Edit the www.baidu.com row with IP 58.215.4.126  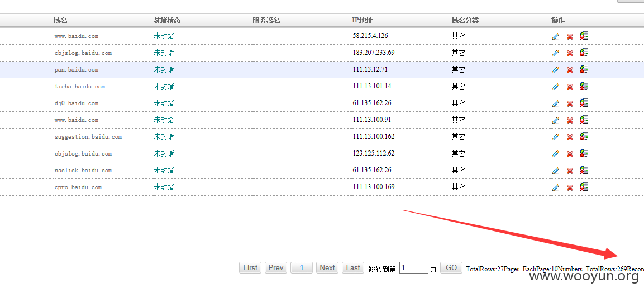click(x=556, y=36)
